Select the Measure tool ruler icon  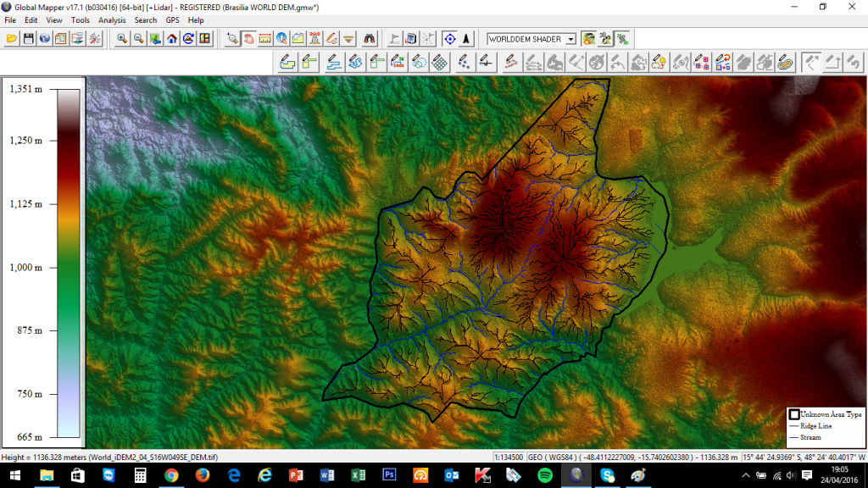pos(264,38)
